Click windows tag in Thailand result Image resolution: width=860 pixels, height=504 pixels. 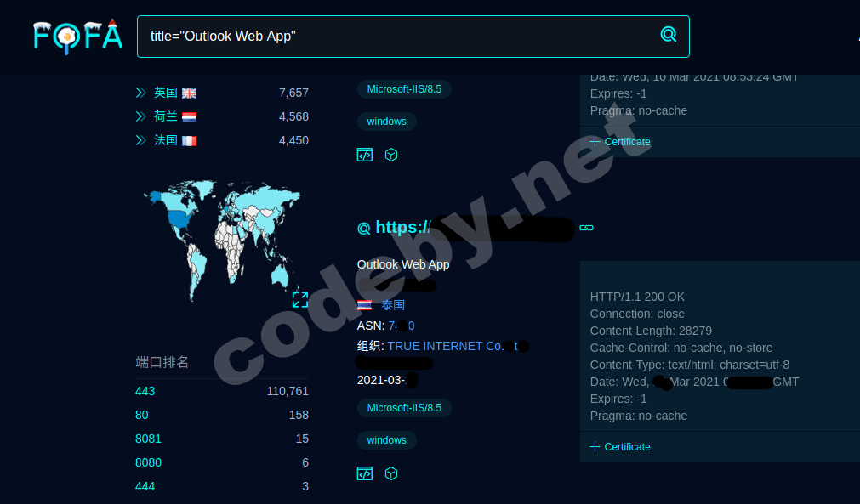[387, 440]
